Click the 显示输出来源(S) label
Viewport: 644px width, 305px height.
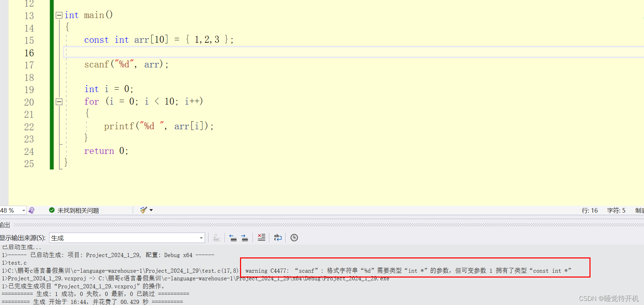coord(23,238)
